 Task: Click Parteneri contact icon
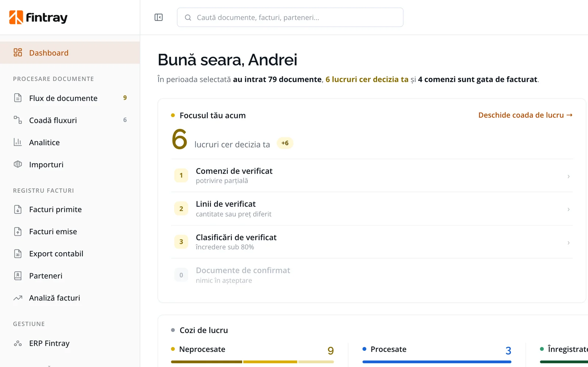[x=18, y=275]
